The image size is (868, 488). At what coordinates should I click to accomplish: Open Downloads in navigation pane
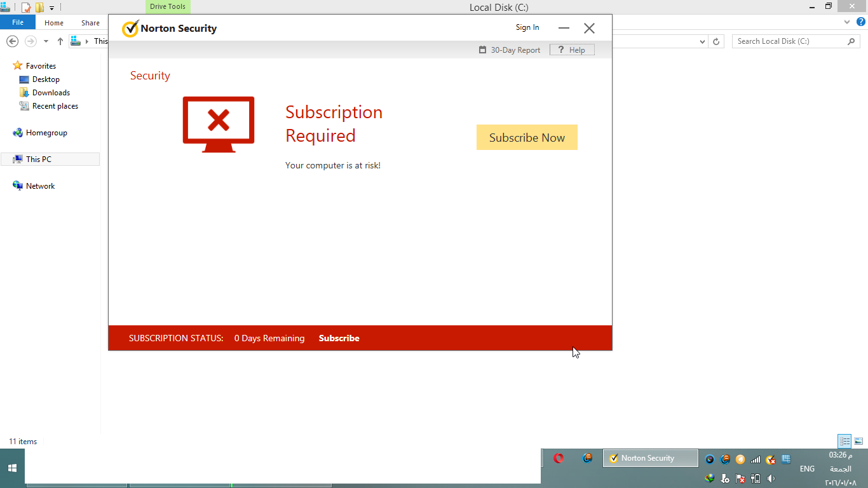click(51, 93)
